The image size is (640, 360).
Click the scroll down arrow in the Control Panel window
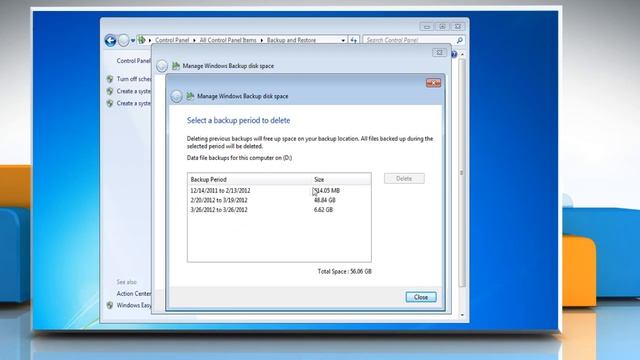point(462,315)
